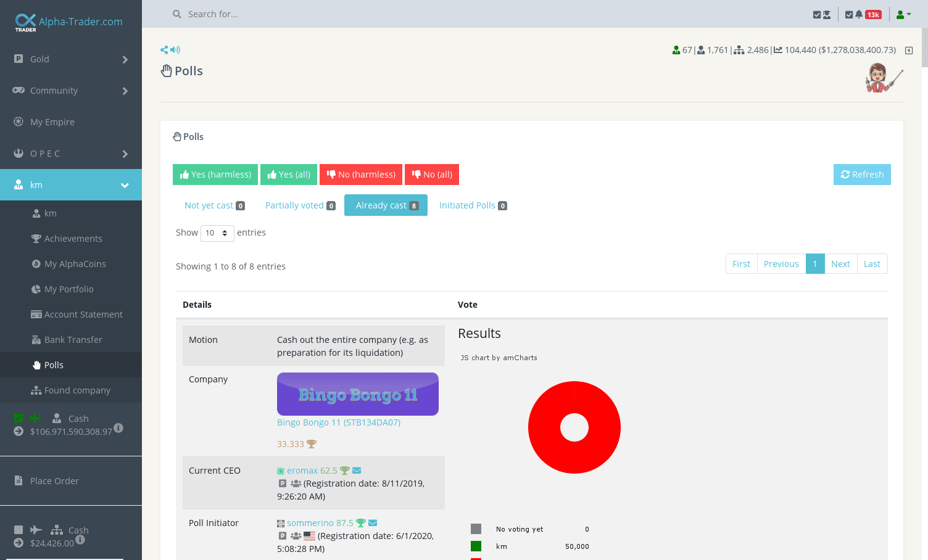Send message to eromax via envelope icon
Viewport: 928px width, 560px height.
pyautogui.click(x=357, y=471)
